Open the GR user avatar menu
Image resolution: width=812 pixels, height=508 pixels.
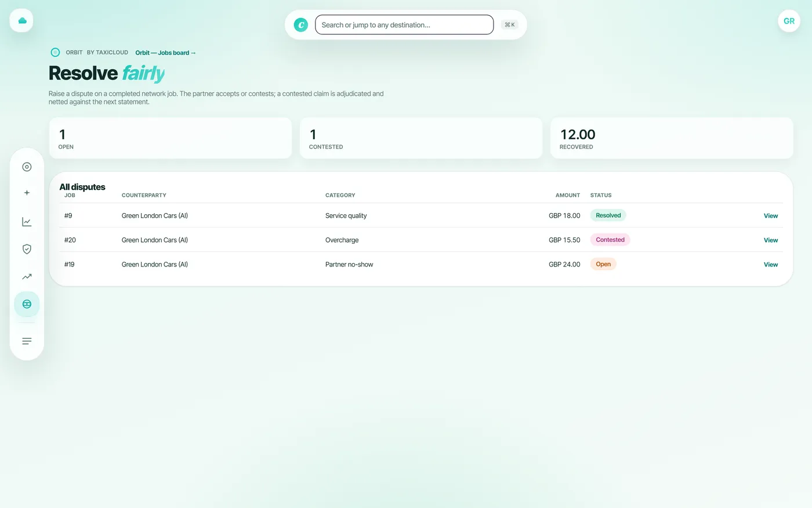pyautogui.click(x=789, y=21)
